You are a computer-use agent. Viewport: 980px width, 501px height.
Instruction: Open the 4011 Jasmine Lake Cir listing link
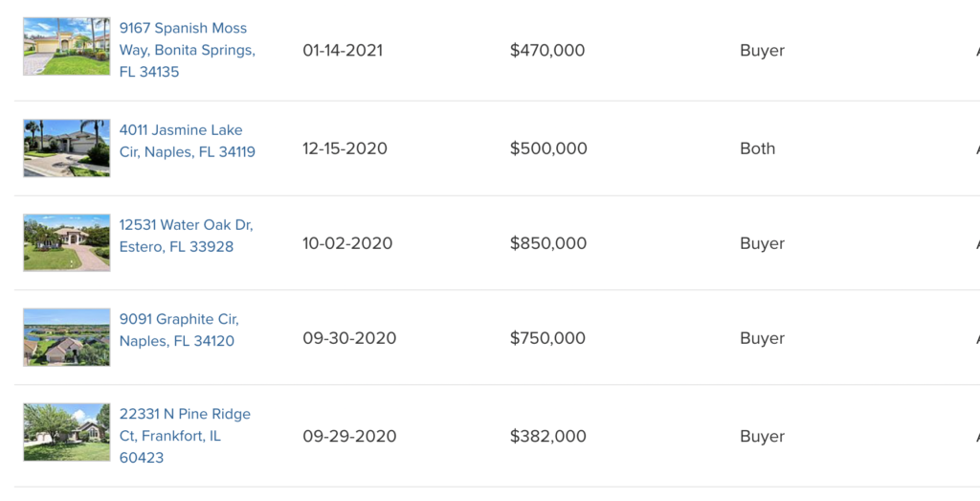pos(187,141)
